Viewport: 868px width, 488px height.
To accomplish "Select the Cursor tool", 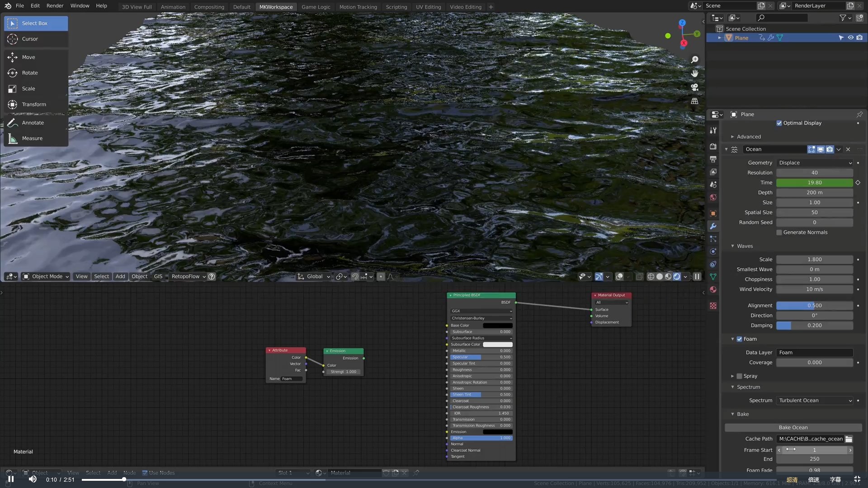I will 36,39.
